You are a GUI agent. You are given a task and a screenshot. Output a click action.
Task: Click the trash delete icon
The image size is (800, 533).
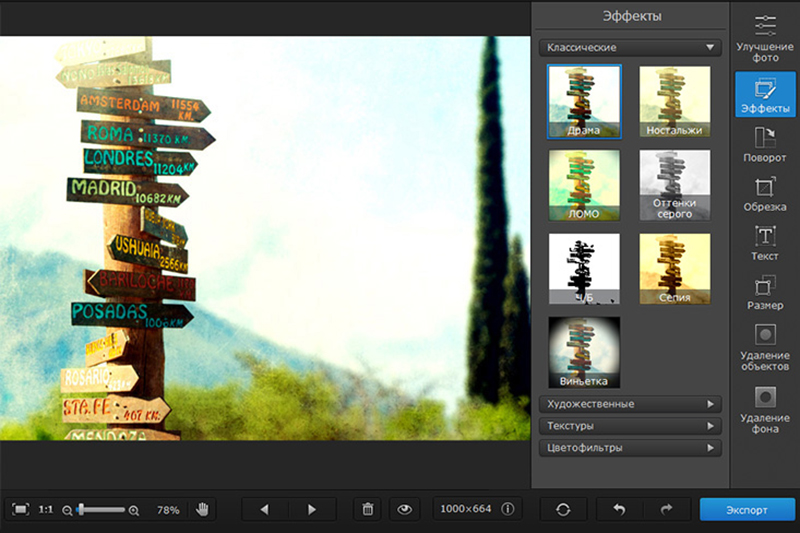click(367, 509)
